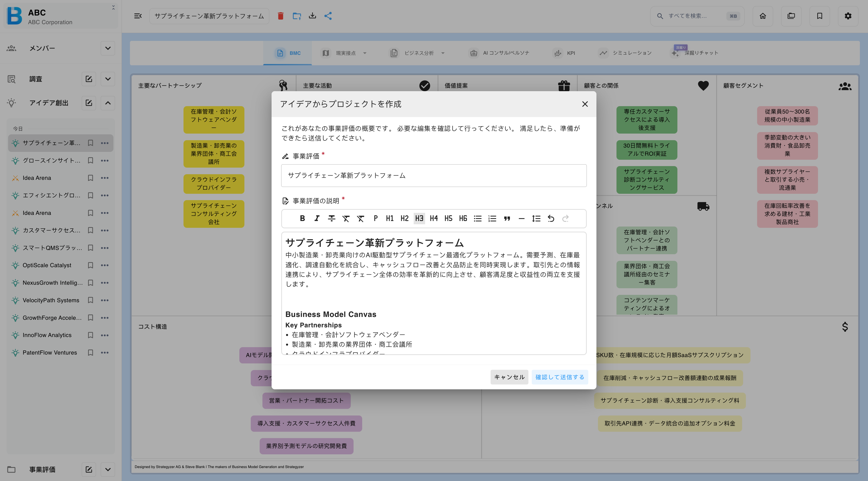Open more options for グロースインサイト row

(x=105, y=161)
